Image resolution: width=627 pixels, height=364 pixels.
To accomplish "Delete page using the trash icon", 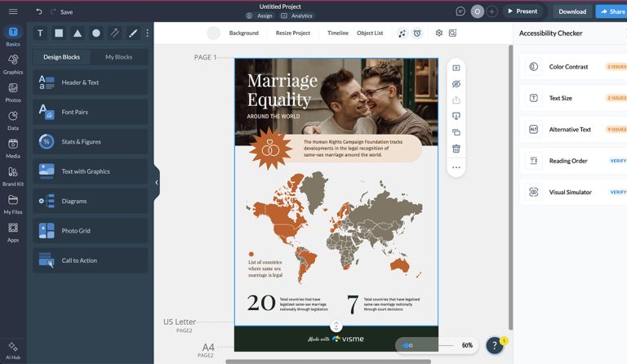I will [x=456, y=149].
